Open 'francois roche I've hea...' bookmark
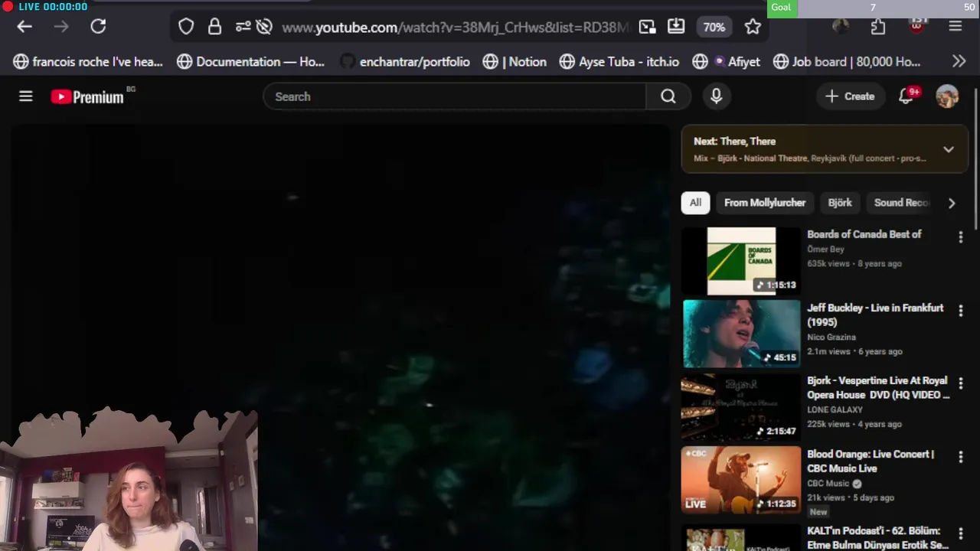This screenshot has height=551, width=980. (x=88, y=62)
